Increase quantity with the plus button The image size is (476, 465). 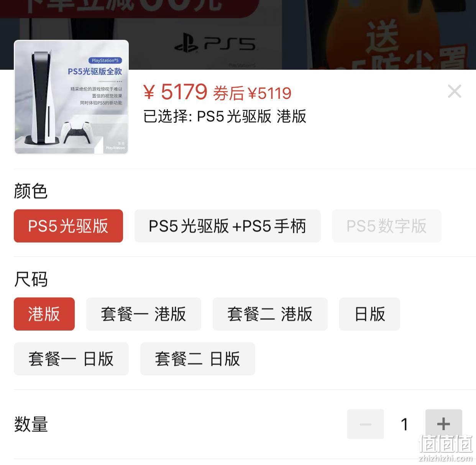coord(444,424)
